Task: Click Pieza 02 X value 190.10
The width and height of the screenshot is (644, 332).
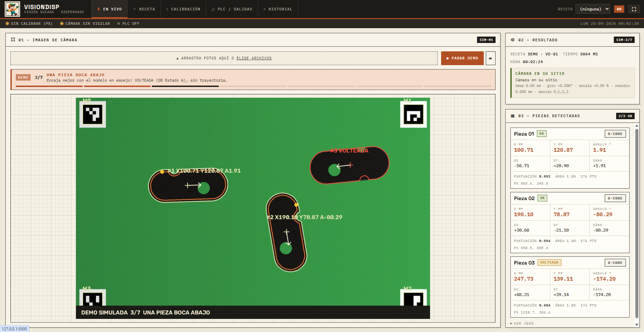Action: pos(523,215)
